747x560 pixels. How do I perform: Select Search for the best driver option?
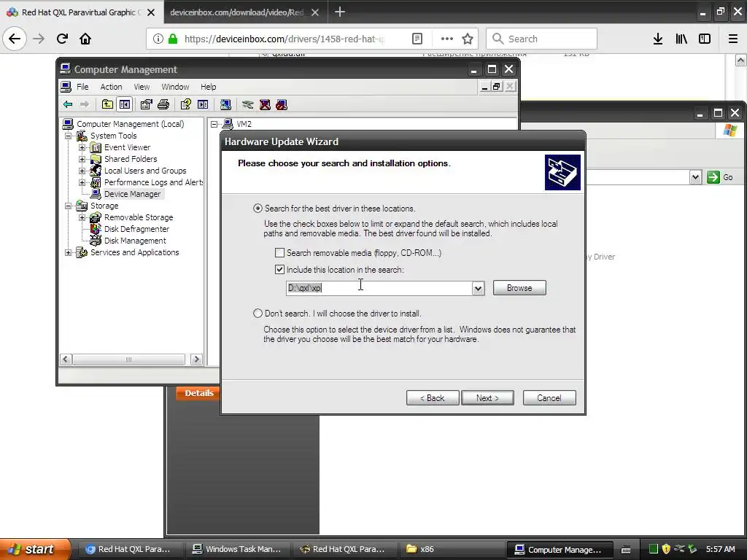[x=258, y=208]
